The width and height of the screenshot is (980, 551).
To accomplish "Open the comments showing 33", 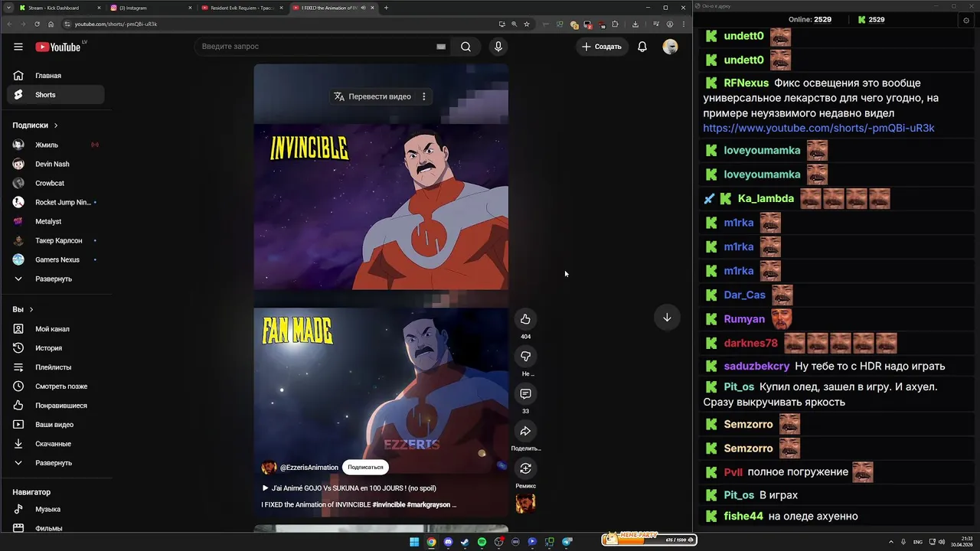I will pyautogui.click(x=525, y=394).
